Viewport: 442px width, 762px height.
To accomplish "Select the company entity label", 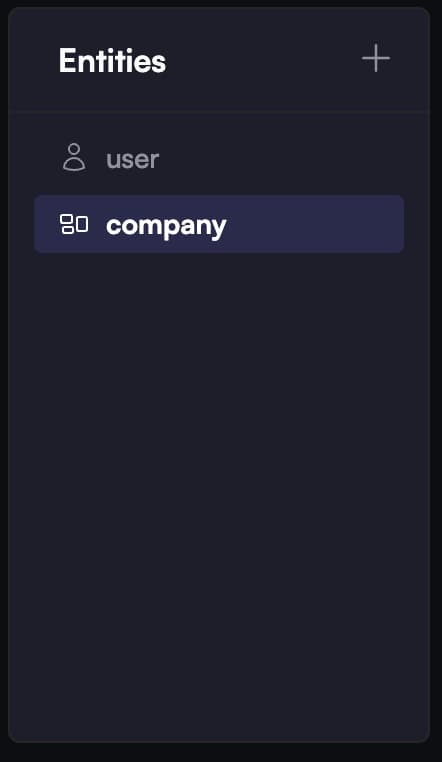I will click(x=166, y=225).
